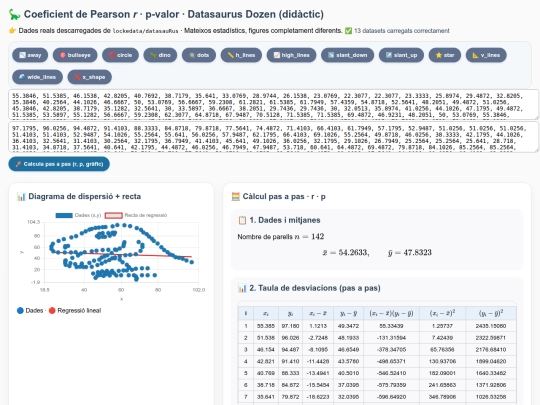Click the table cell -131.31594
Viewport: 540px width, 405px height.
[391, 338]
